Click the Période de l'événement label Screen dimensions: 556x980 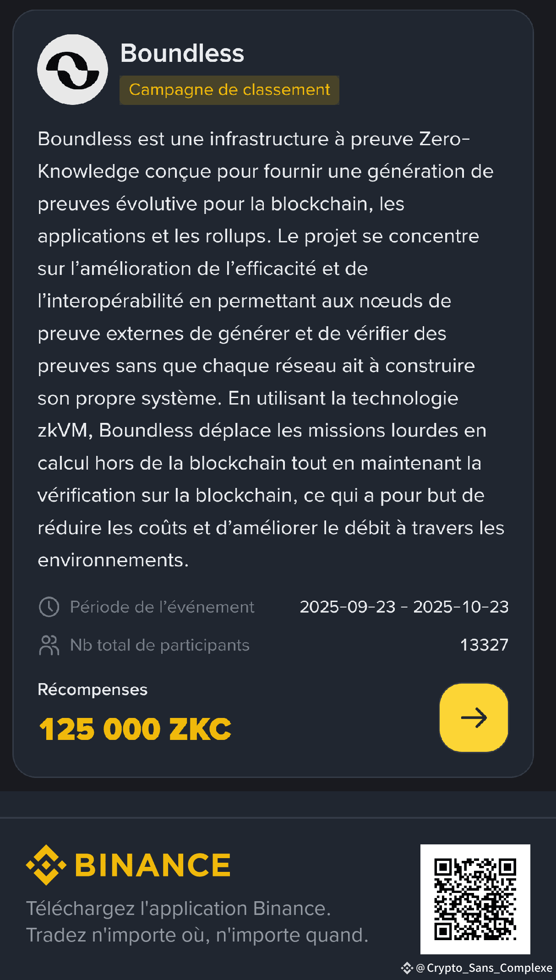click(162, 607)
